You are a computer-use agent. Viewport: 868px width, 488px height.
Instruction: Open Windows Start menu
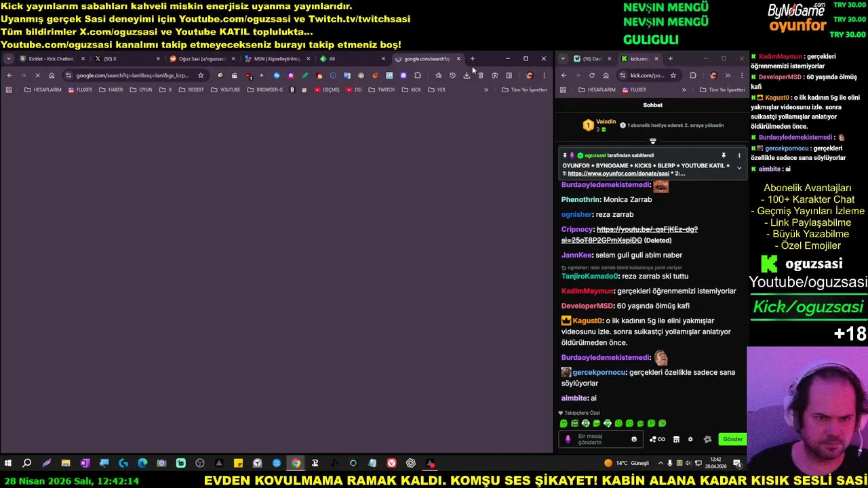(x=8, y=464)
